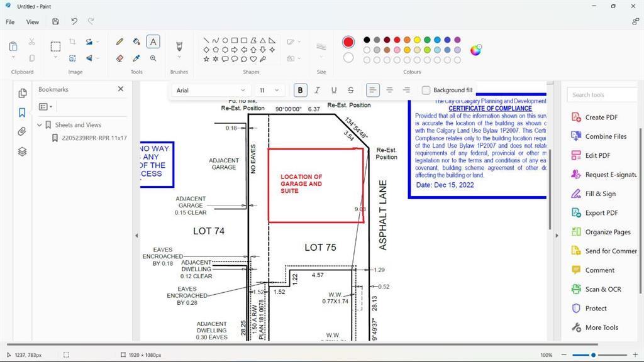Click Export PDF in tools panel

click(601, 213)
